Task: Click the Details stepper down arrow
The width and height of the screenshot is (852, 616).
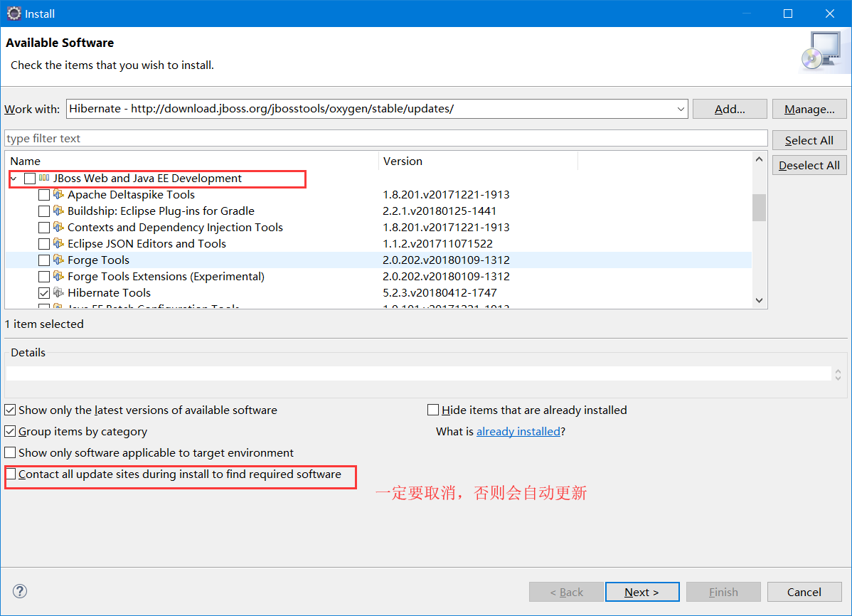Action: pos(838,377)
